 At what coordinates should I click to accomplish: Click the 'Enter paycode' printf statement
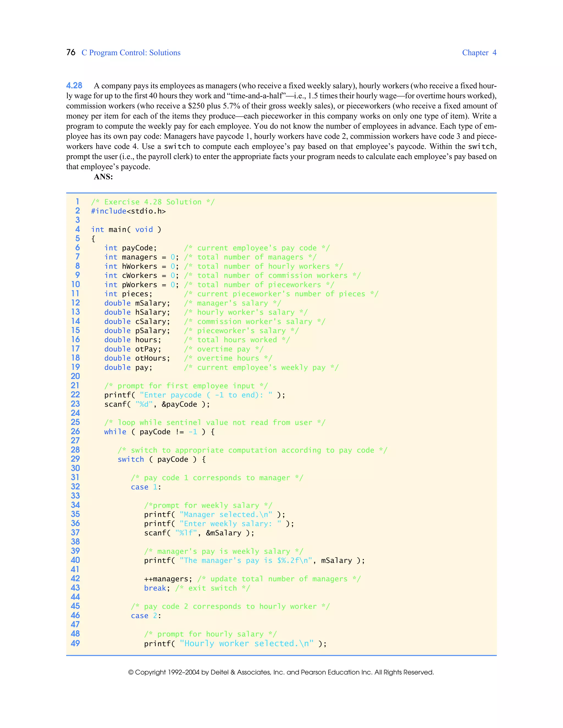click(x=194, y=395)
